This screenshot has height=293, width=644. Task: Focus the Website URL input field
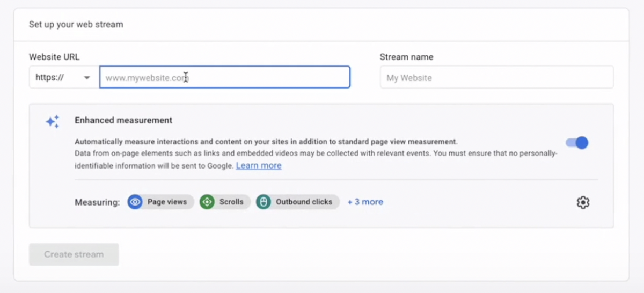click(x=225, y=77)
